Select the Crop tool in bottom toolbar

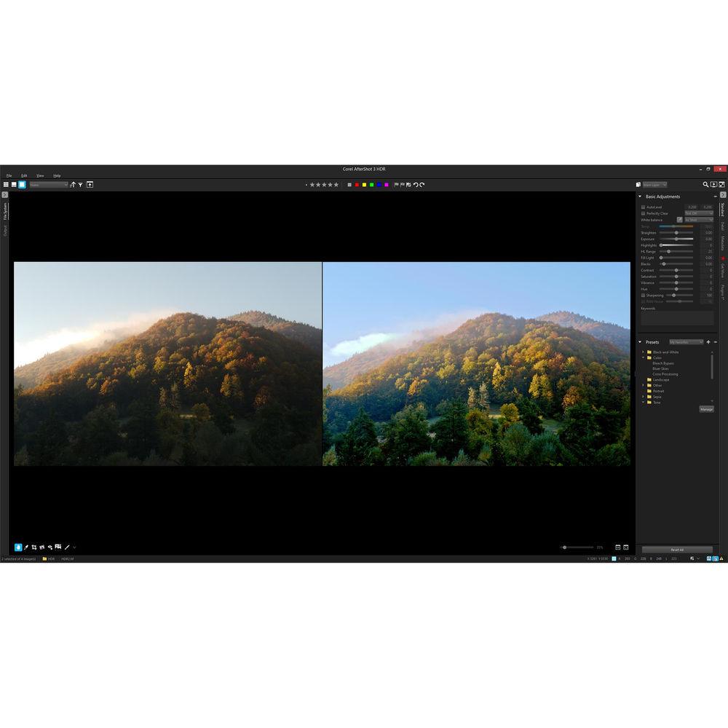[34, 547]
